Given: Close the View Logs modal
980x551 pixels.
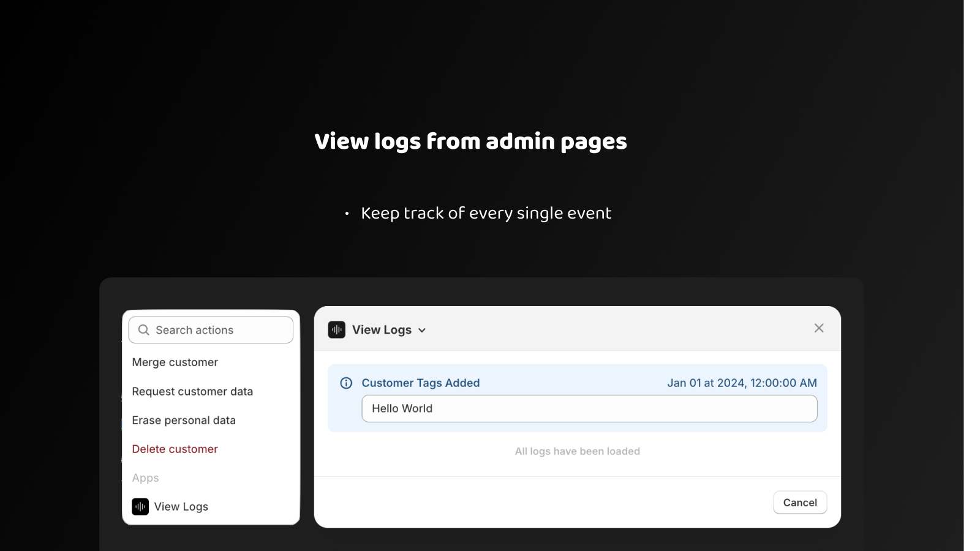Looking at the screenshot, I should coord(819,328).
